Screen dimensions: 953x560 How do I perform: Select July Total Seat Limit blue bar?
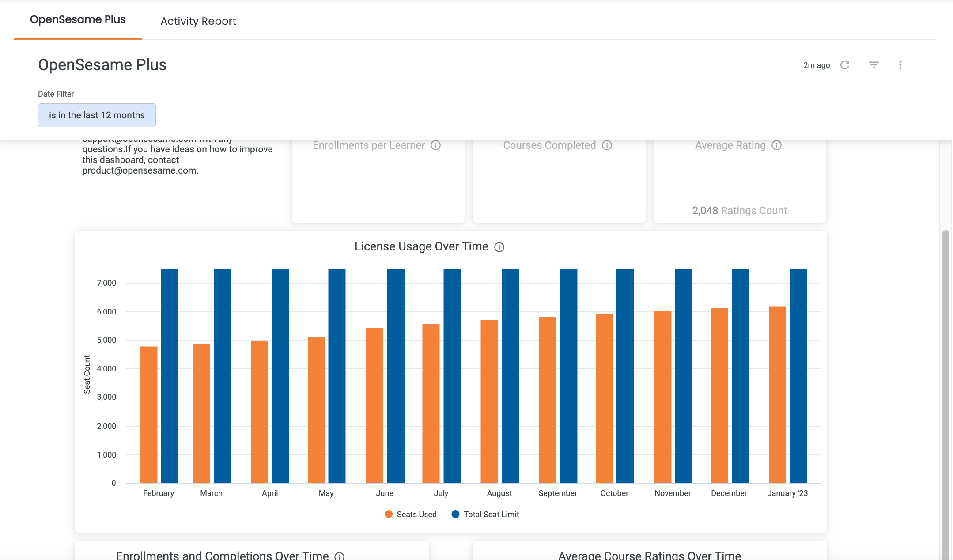452,376
